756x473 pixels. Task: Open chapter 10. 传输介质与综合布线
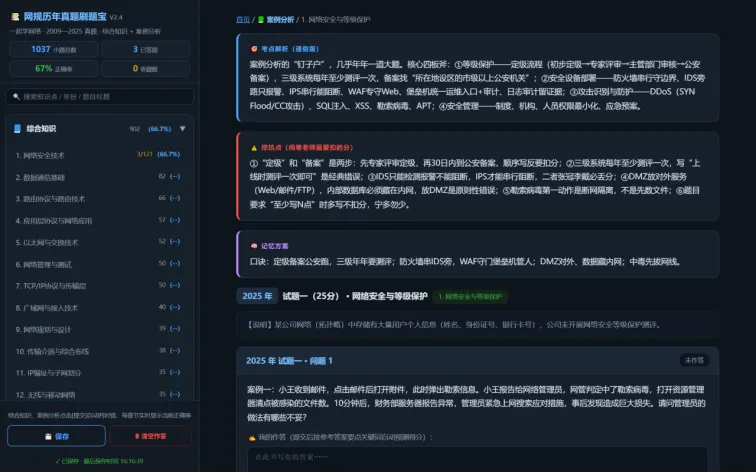[99, 351]
